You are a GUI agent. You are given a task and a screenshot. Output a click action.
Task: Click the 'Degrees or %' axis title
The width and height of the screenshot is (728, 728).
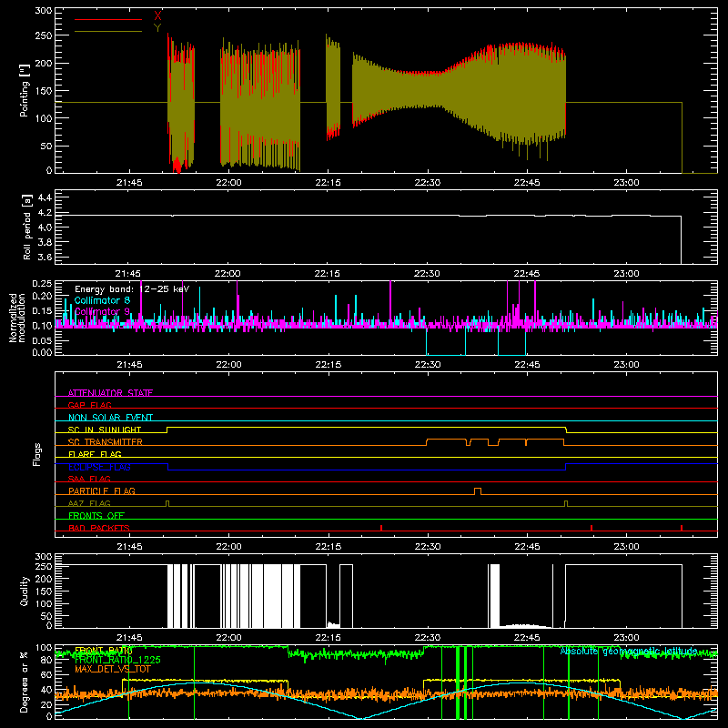point(25,682)
